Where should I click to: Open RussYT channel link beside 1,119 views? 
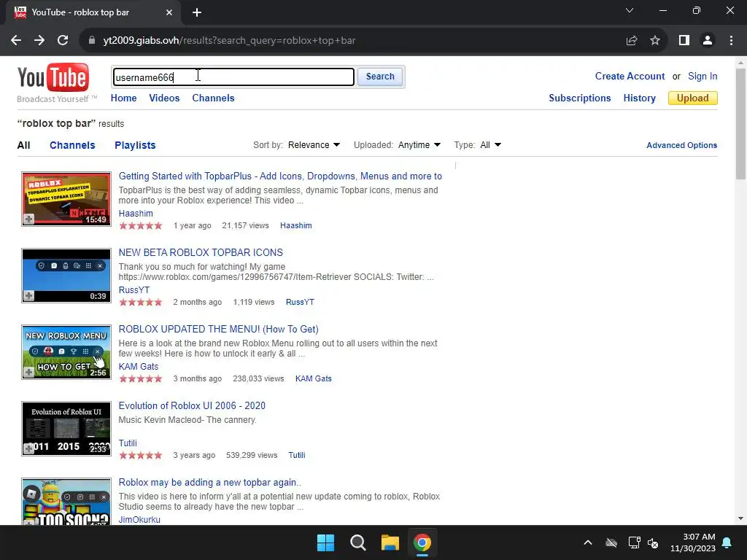300,303
